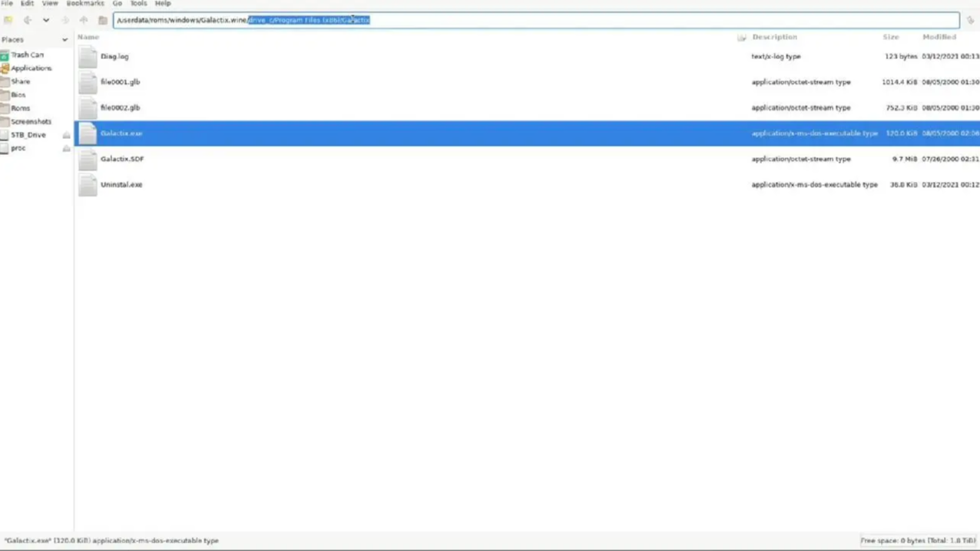Expand the Places side pane dropdown
This screenshot has width=980, height=551.
(x=65, y=39)
